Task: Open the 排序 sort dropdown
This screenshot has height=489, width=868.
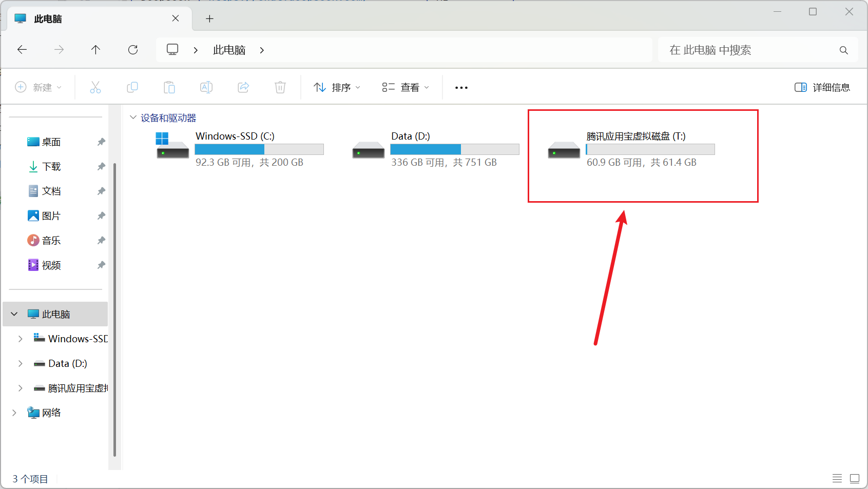Action: point(337,87)
